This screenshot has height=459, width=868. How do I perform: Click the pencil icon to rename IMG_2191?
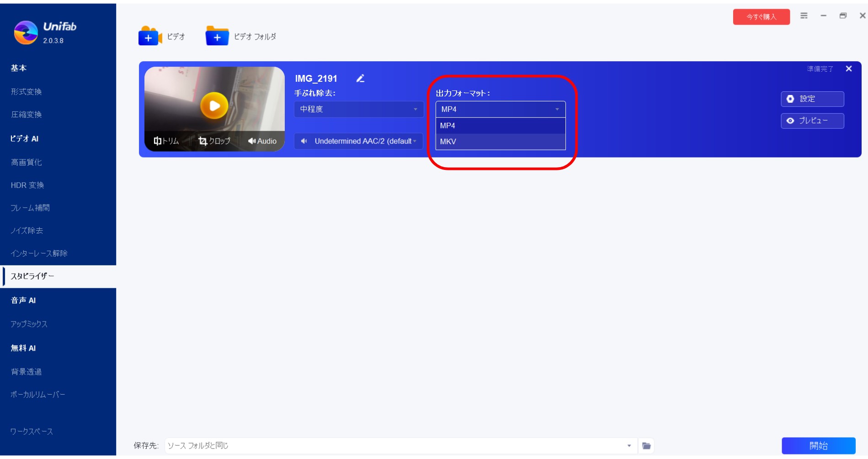click(360, 79)
